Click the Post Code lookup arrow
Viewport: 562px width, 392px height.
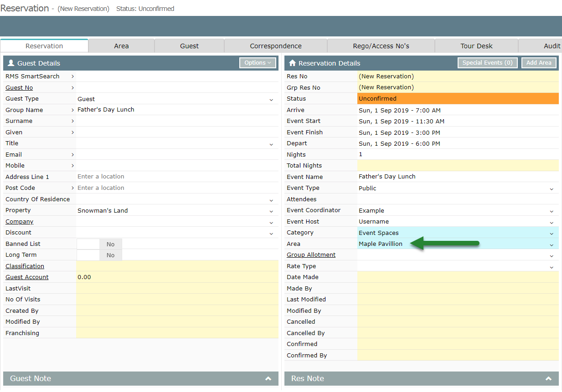tap(72, 188)
